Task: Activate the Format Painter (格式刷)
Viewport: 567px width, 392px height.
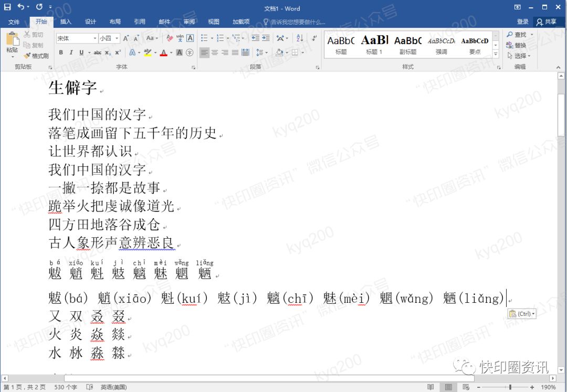Action: [x=36, y=56]
